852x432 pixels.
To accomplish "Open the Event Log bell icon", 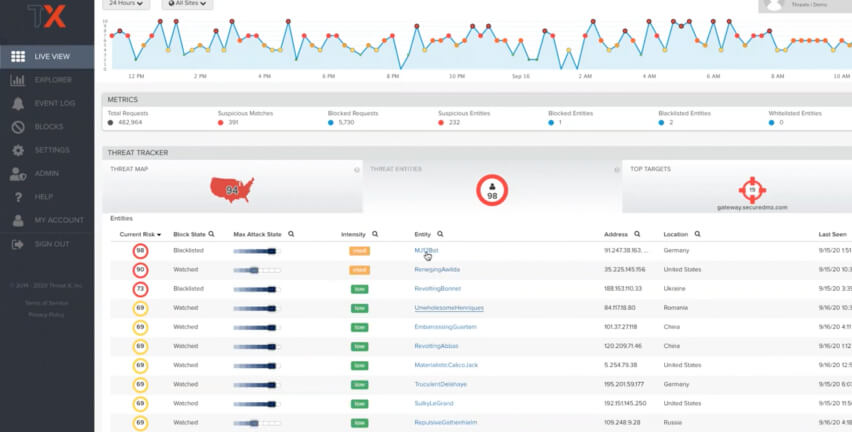I will [18, 103].
